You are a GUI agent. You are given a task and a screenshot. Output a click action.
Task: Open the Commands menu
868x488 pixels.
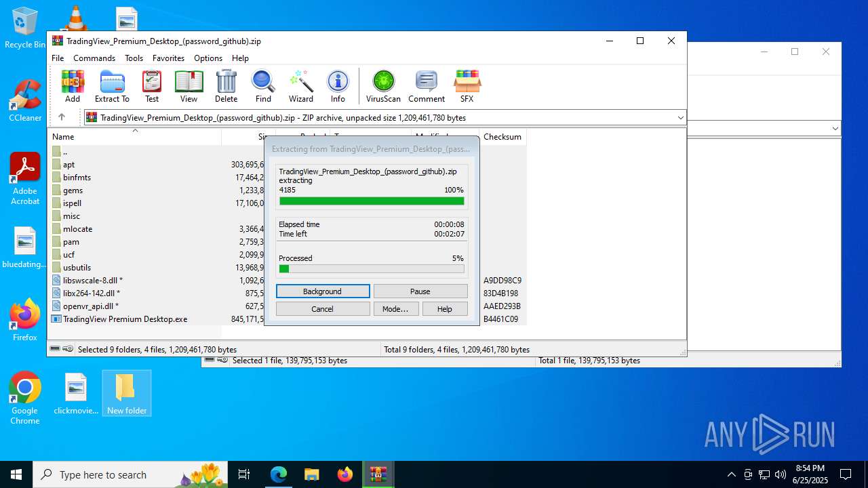tap(94, 58)
